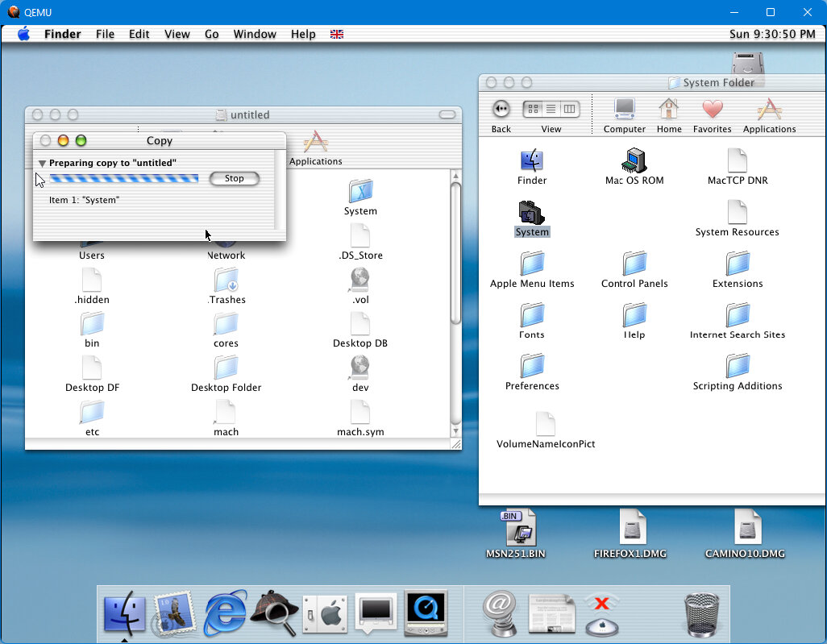Open the Go menu
827x644 pixels.
211,34
